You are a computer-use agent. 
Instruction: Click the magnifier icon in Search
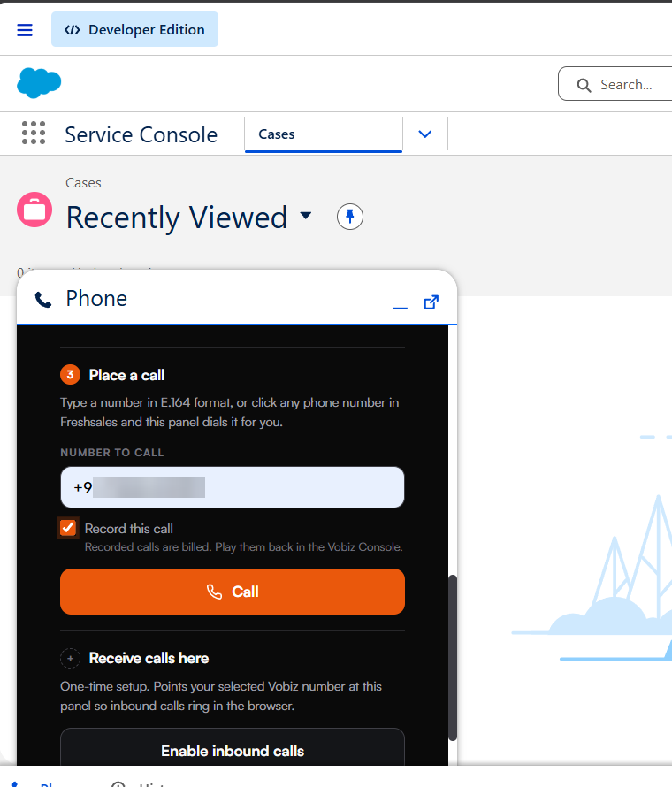coord(584,85)
